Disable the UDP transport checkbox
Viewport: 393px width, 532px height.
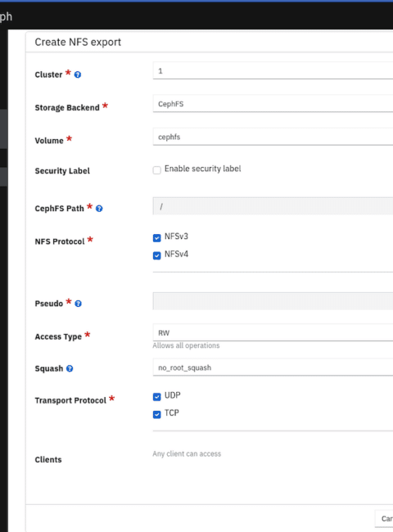(x=157, y=397)
